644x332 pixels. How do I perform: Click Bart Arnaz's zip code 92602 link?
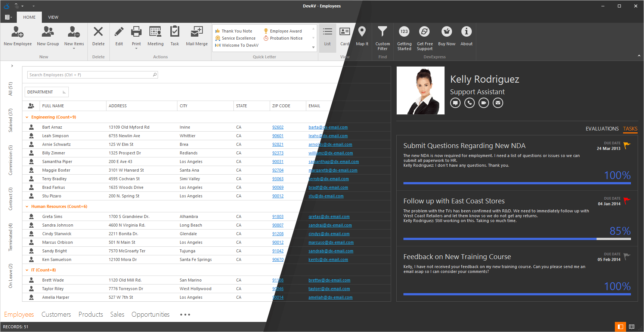click(x=278, y=127)
